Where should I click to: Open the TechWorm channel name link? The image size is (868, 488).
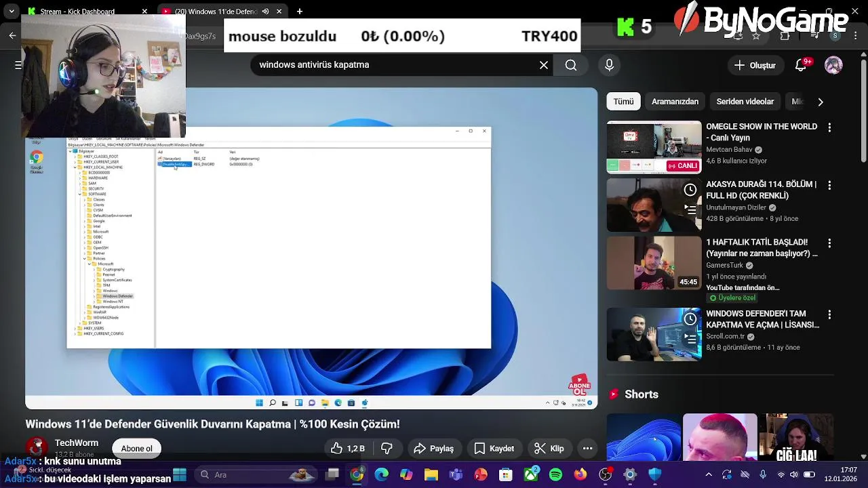(x=77, y=443)
